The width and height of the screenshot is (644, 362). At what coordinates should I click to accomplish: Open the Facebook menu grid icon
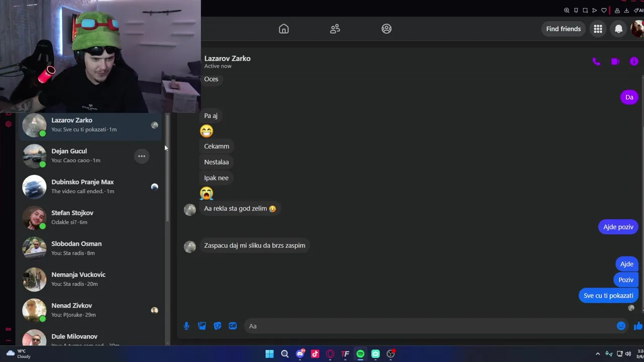click(598, 29)
